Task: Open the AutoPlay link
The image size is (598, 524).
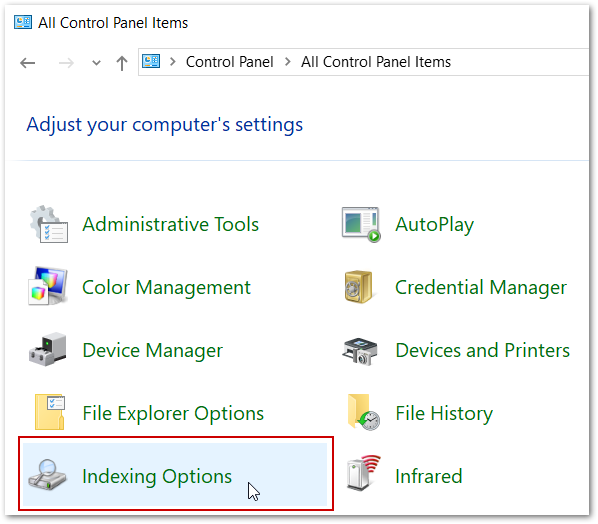Action: [434, 225]
